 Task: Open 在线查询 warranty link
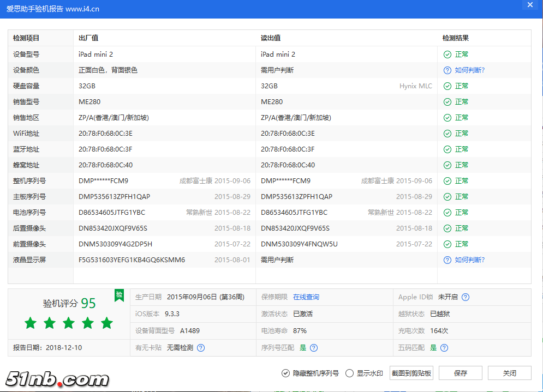306,297
